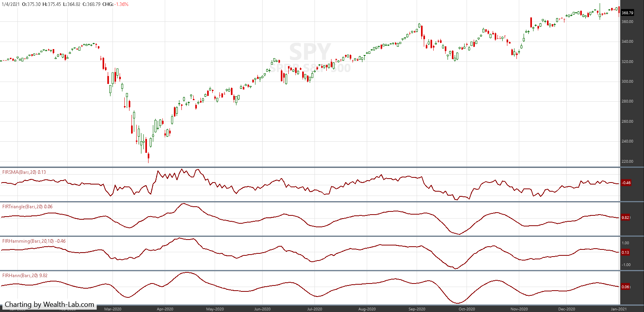Click the Apr-2020 date axis label
644x312 pixels.
[x=165, y=309]
